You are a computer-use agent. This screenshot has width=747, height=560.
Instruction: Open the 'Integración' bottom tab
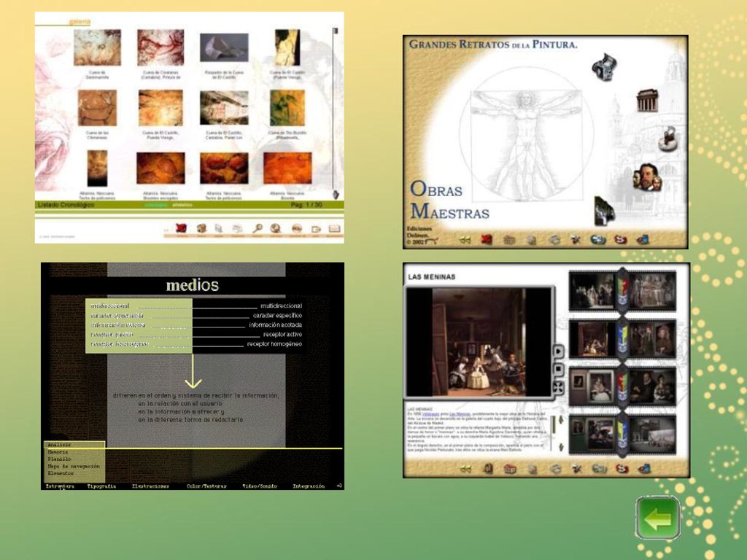pos(309,486)
